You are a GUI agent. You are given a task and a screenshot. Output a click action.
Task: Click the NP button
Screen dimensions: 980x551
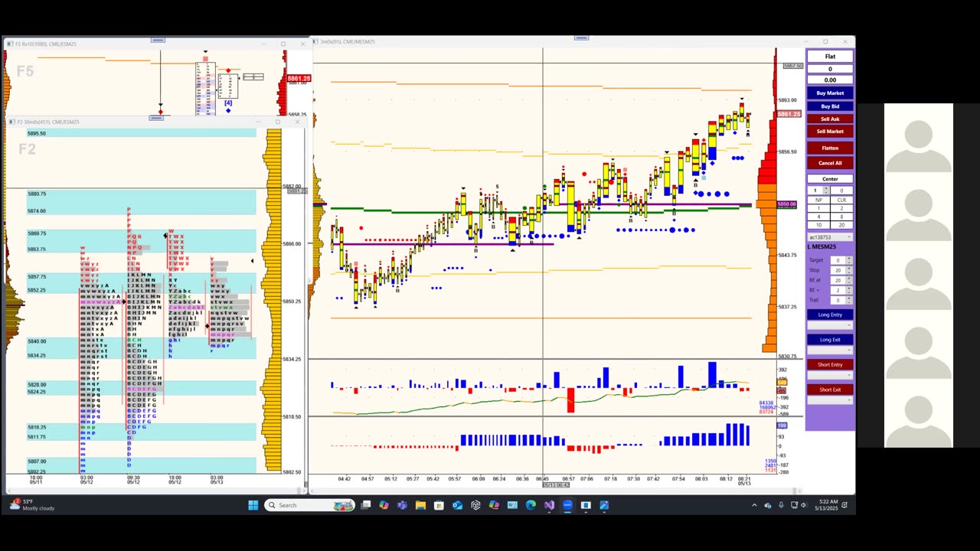(818, 200)
